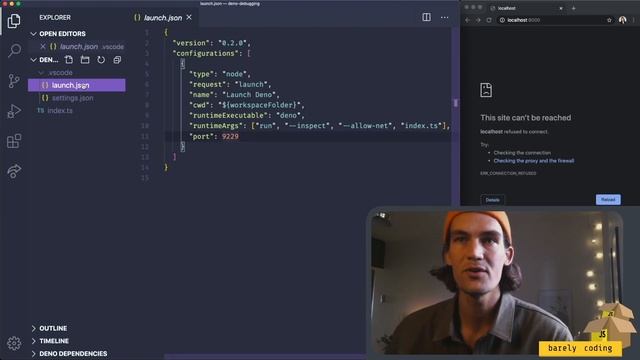Open settings.json in the file tree
The image size is (640, 360).
(73, 98)
